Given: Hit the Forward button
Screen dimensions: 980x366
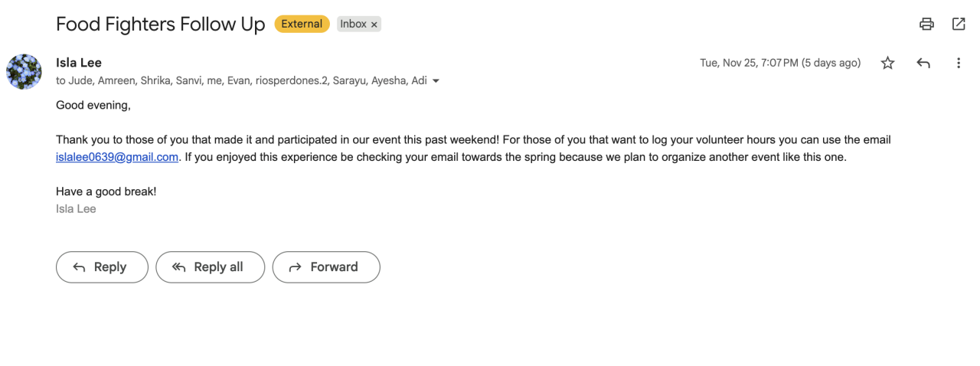Looking at the screenshot, I should click(x=326, y=267).
